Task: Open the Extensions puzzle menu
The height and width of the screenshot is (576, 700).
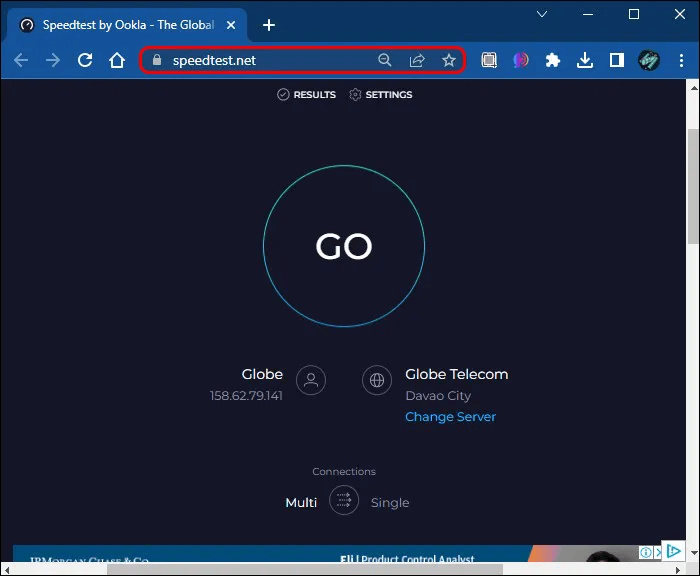Action: [x=553, y=60]
